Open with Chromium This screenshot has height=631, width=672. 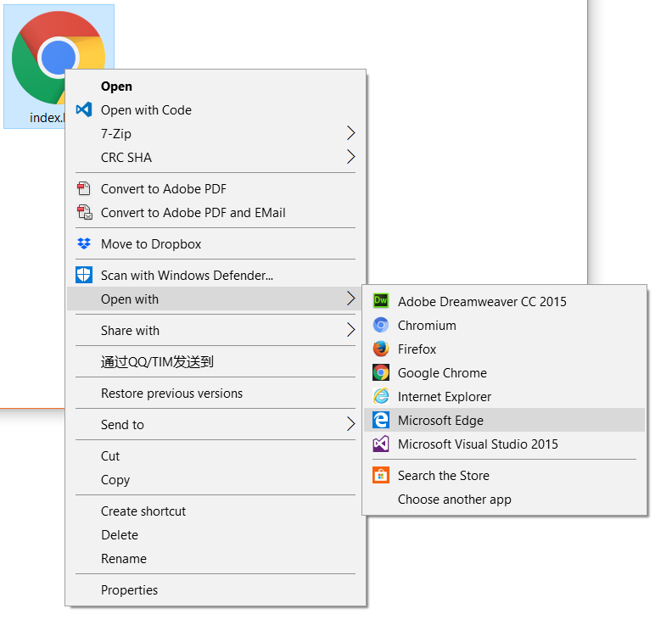tap(505, 325)
